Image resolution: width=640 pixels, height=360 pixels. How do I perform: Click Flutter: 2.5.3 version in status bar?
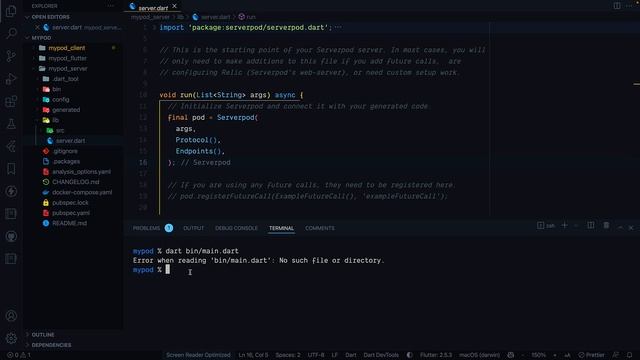tap(436, 355)
